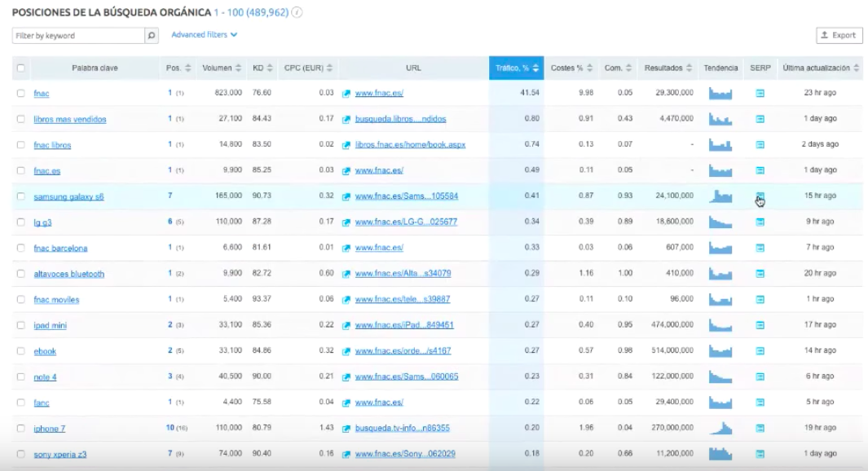Open external link icon for sony xperia z3 URL
This screenshot has width=868, height=471.
tap(346, 455)
